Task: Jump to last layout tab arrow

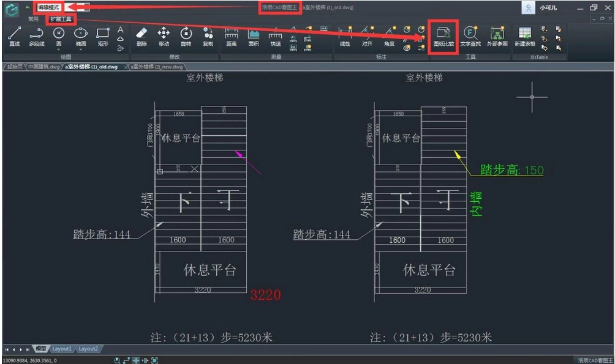Action: pyautogui.click(x=28, y=349)
